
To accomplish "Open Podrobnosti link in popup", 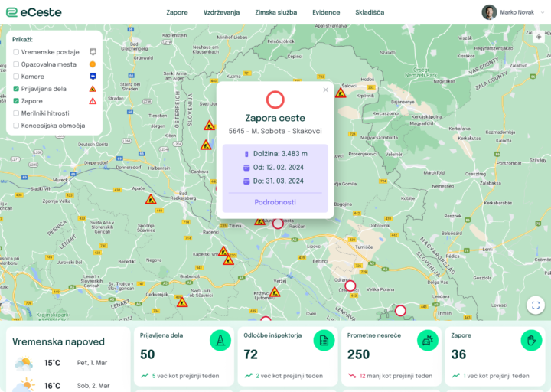I will 275,202.
